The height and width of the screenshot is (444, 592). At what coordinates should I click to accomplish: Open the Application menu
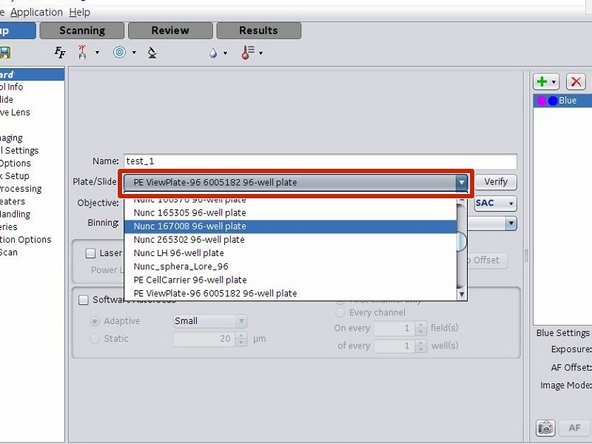pyautogui.click(x=37, y=12)
